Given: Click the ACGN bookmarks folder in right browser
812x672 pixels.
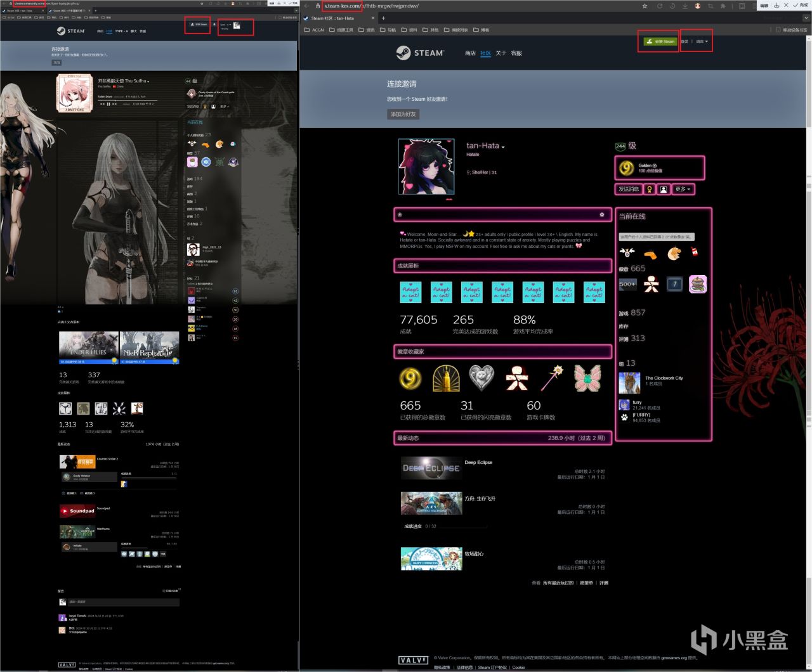Looking at the screenshot, I should (314, 30).
